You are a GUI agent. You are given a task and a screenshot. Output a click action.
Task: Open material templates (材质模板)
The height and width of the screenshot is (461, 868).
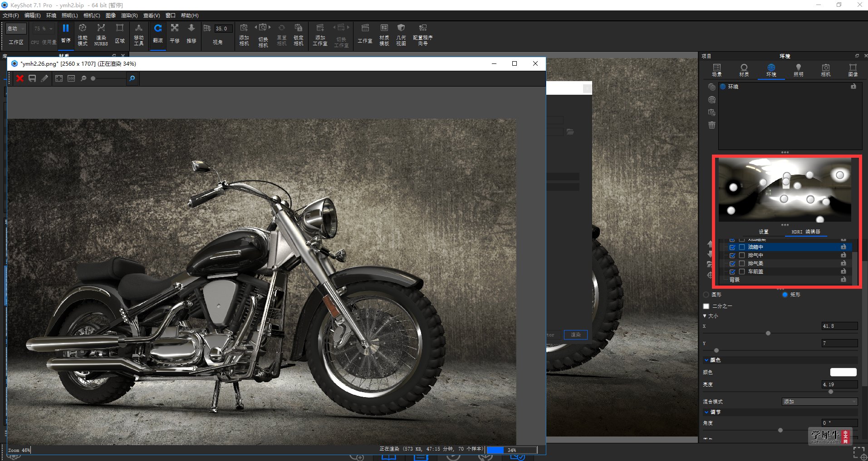pyautogui.click(x=384, y=35)
